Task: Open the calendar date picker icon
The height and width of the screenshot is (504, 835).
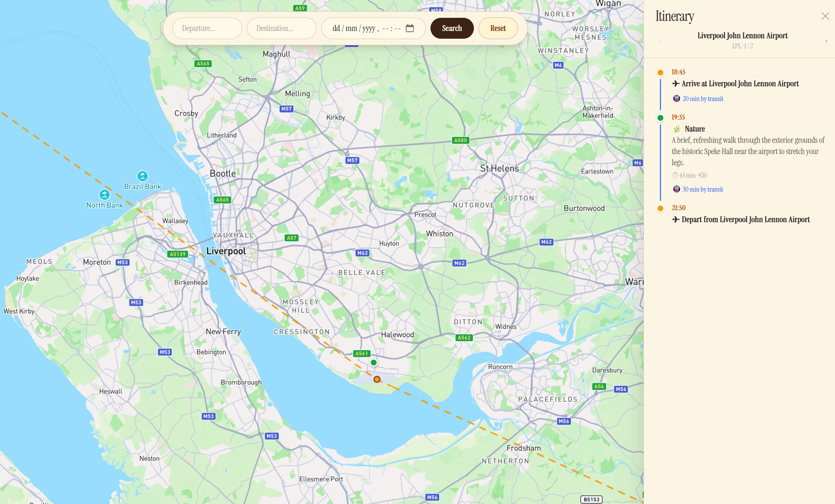Action: point(410,28)
